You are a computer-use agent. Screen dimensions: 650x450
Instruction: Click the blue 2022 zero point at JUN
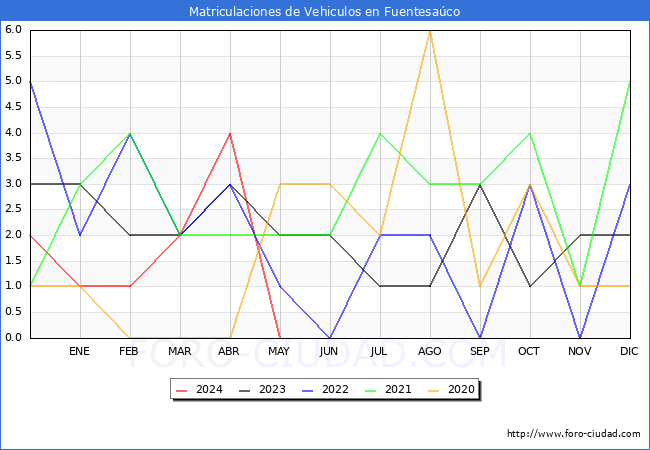pos(330,338)
